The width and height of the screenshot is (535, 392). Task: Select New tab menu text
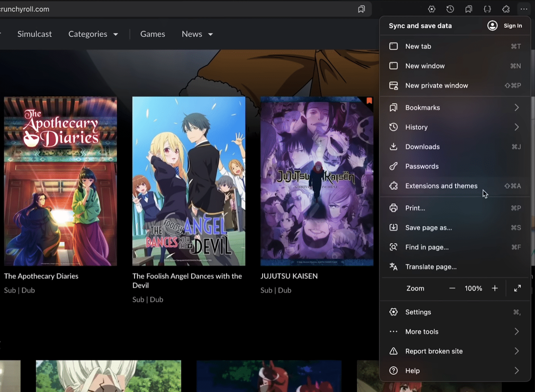click(418, 46)
